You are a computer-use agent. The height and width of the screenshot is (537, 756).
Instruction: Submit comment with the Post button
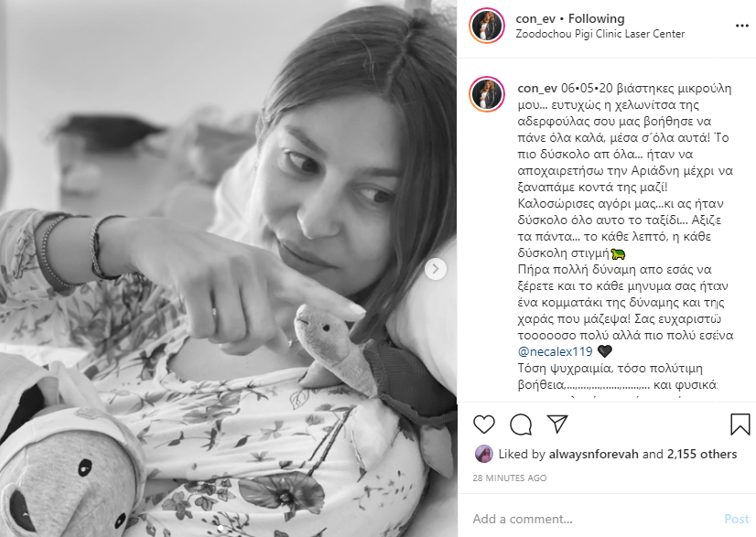(736, 520)
